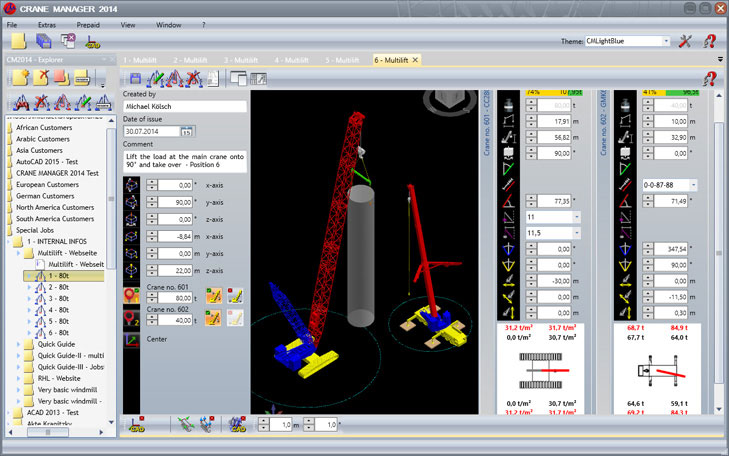Open the Extras menu
The width and height of the screenshot is (729, 456).
(x=46, y=25)
